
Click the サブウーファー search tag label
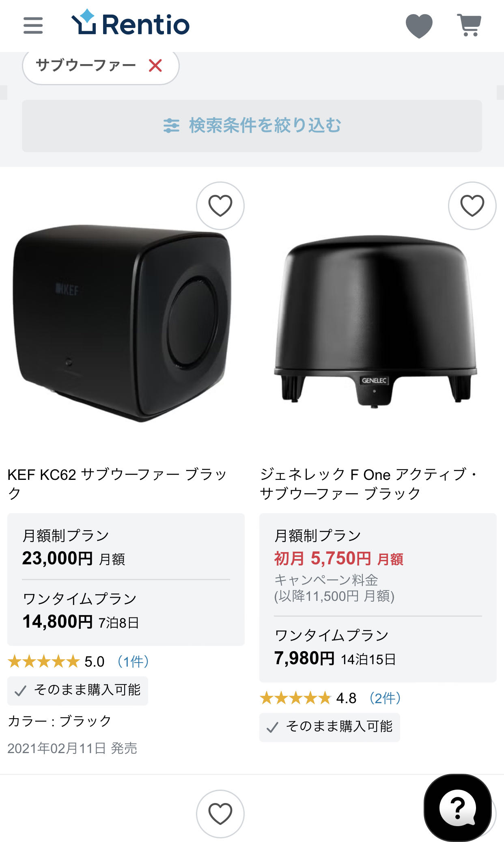86,65
